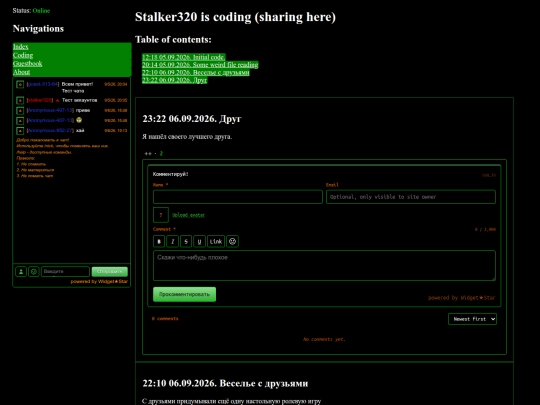Jump to '23:22 06.09.2026. Друг' contents entry

click(175, 80)
